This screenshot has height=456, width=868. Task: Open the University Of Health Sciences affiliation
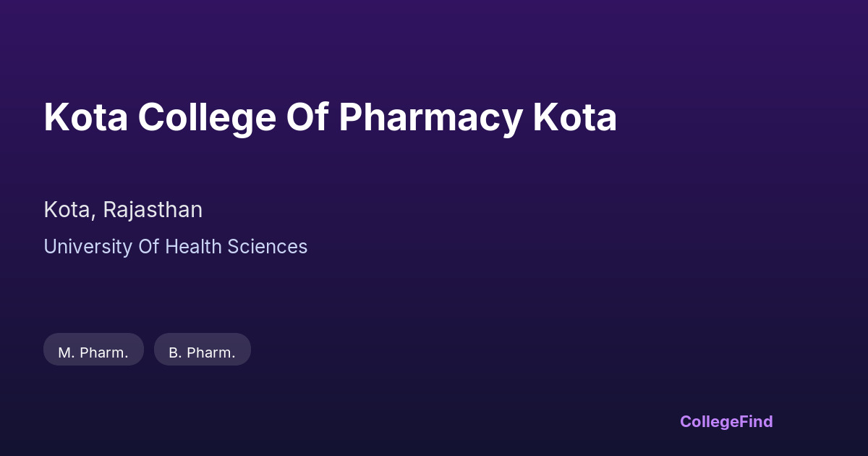point(175,247)
